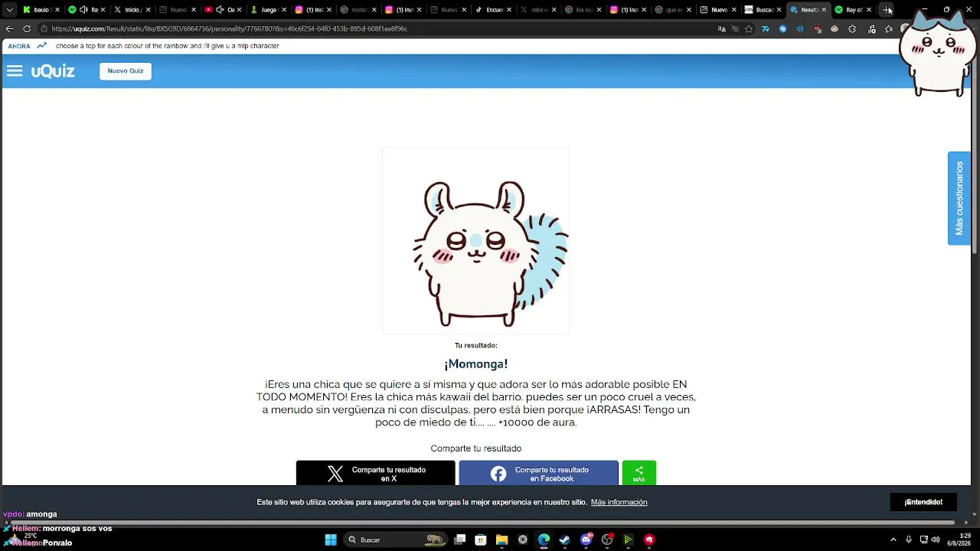The image size is (980, 551).
Task: Click the translate page icon
Action: tap(721, 29)
